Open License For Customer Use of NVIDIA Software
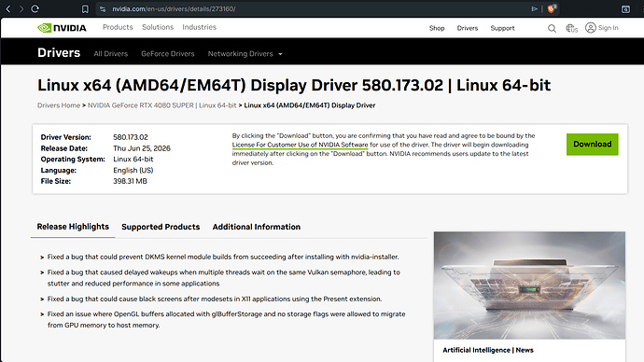Screen dimensions: 644x362 tap(300, 145)
